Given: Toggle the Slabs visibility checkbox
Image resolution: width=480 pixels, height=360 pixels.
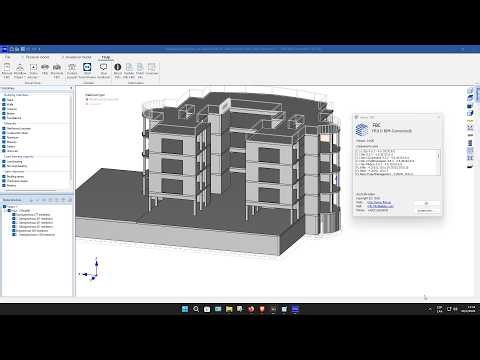Looking at the screenshot, I should pyautogui.click(x=4, y=100).
